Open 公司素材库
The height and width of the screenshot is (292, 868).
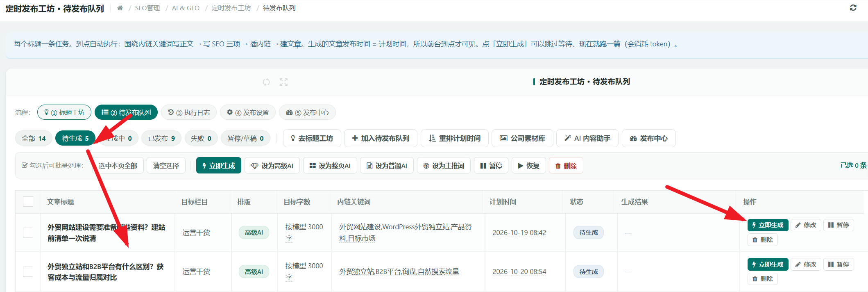[x=522, y=138]
